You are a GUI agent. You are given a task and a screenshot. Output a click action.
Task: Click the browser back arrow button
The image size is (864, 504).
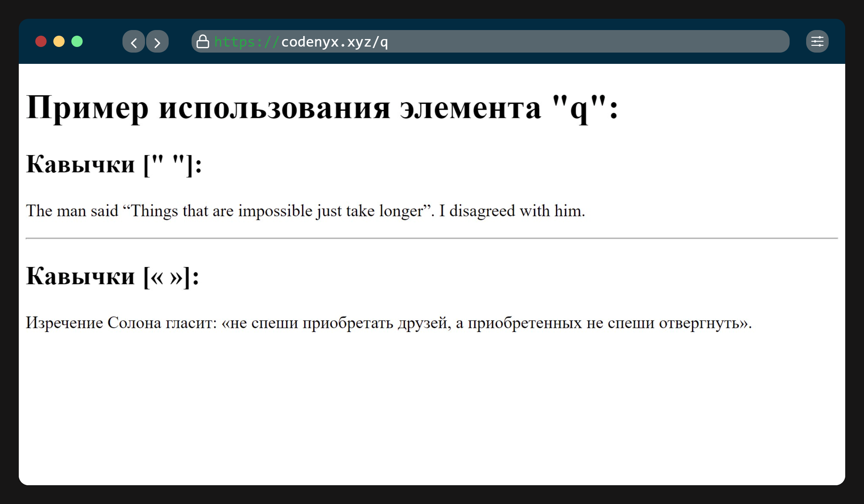click(134, 42)
